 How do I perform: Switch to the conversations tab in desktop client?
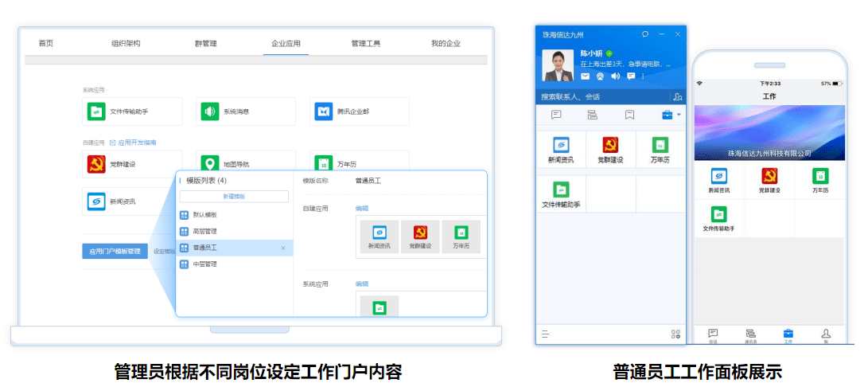pyautogui.click(x=556, y=115)
